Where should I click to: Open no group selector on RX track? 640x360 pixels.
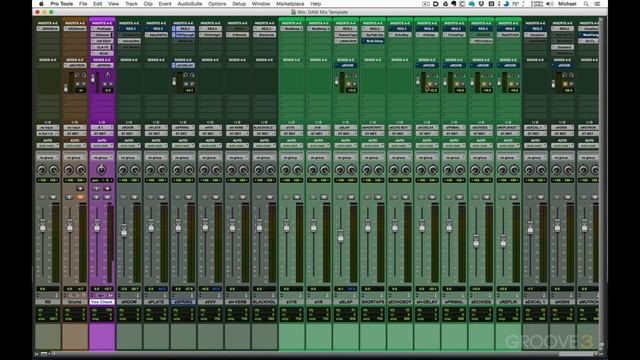click(47, 157)
